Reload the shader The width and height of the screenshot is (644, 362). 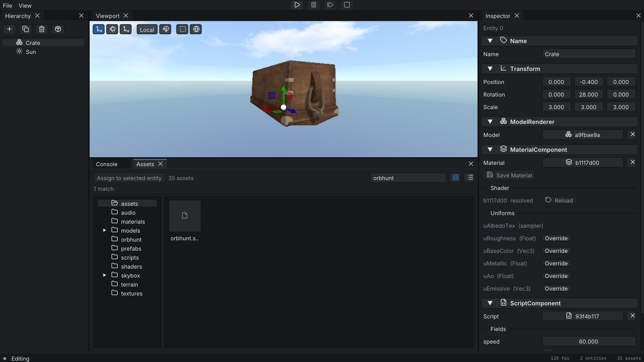coord(559,200)
